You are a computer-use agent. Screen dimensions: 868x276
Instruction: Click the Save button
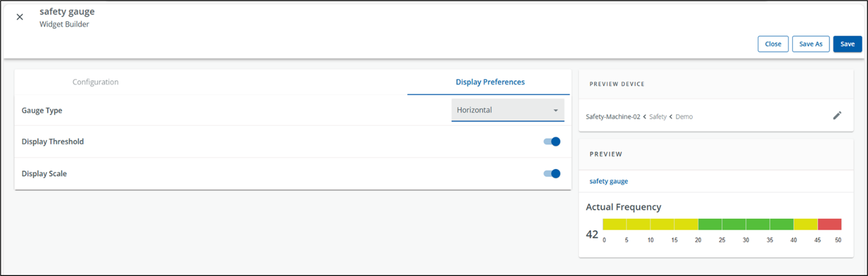point(847,44)
